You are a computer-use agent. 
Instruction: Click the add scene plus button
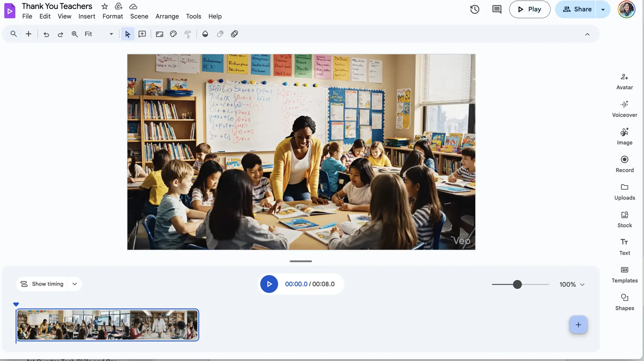tap(578, 325)
